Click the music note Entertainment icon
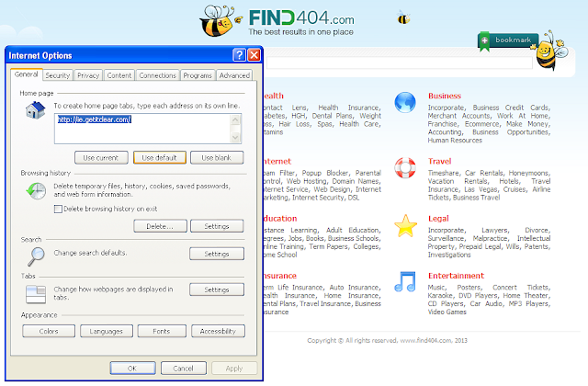The image size is (588, 386). coord(405,282)
